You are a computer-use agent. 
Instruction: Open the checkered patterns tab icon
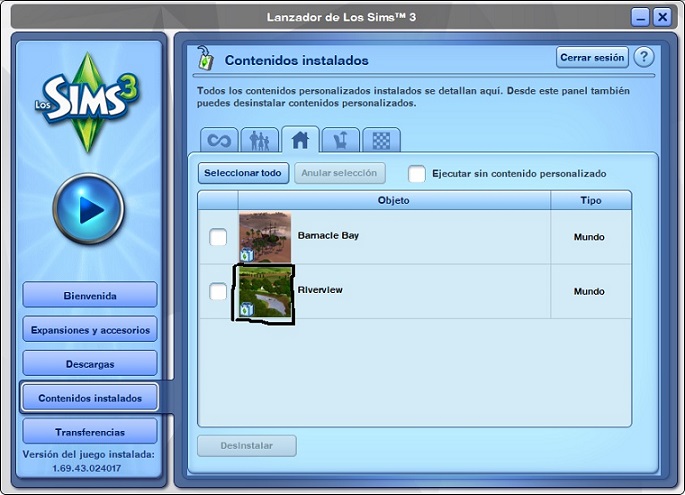380,139
